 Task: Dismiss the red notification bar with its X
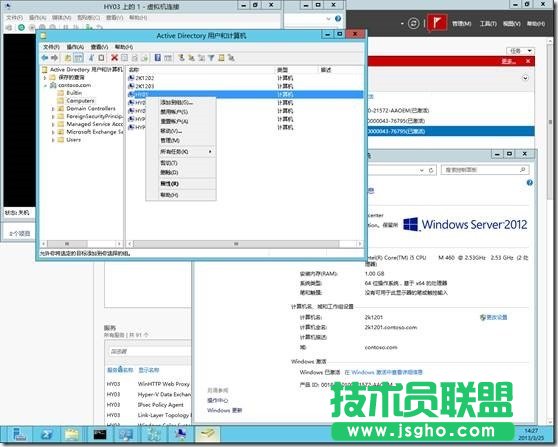[x=528, y=61]
